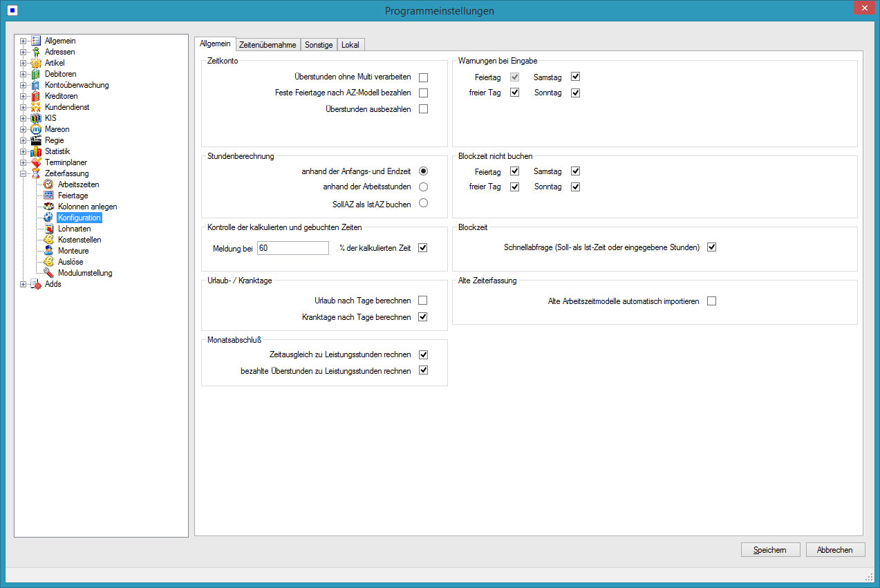Click the Monteure person icon
This screenshot has width=880, height=588.
tap(48, 251)
